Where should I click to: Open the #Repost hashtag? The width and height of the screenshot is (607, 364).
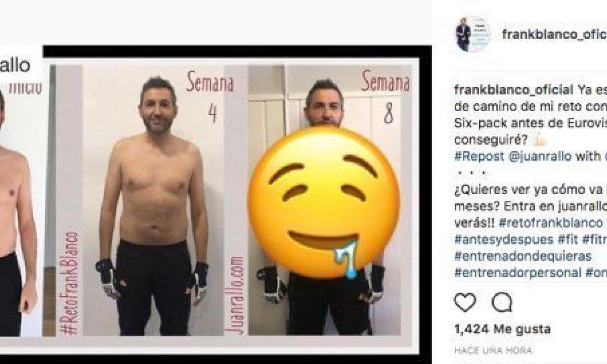[479, 156]
